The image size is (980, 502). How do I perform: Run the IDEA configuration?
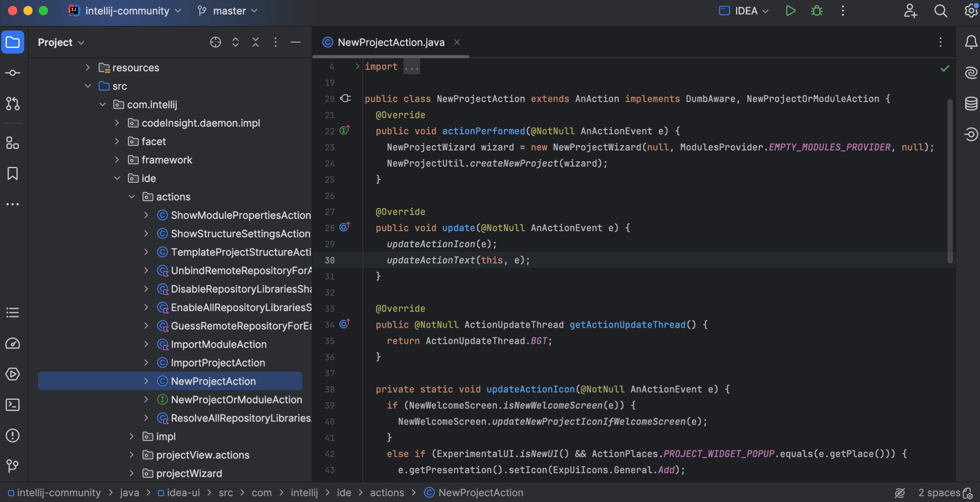click(x=790, y=11)
